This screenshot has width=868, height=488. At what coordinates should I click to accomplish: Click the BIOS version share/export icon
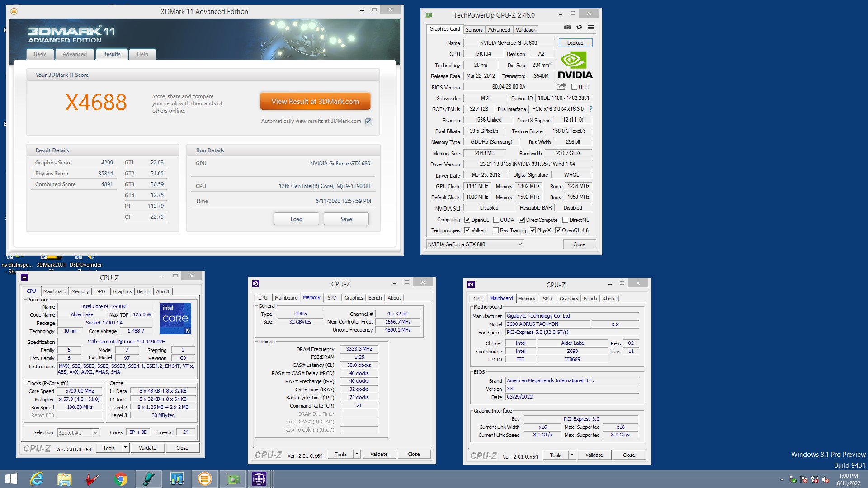pyautogui.click(x=561, y=87)
